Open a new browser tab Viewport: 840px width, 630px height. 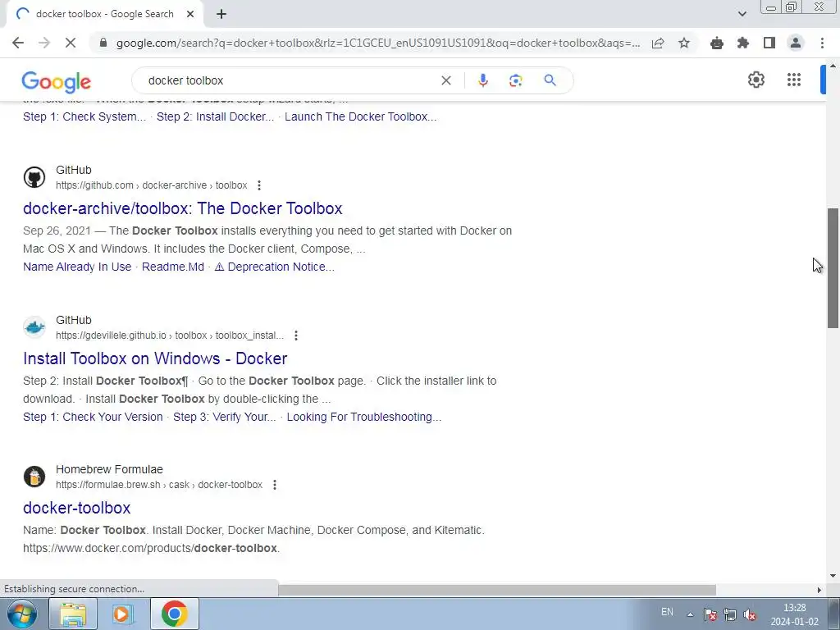click(x=221, y=14)
